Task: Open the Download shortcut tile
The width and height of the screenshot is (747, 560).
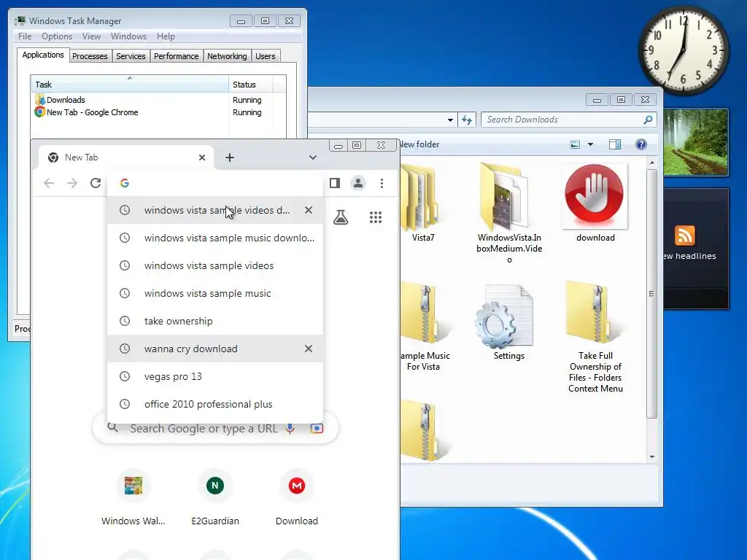Action: (297, 497)
